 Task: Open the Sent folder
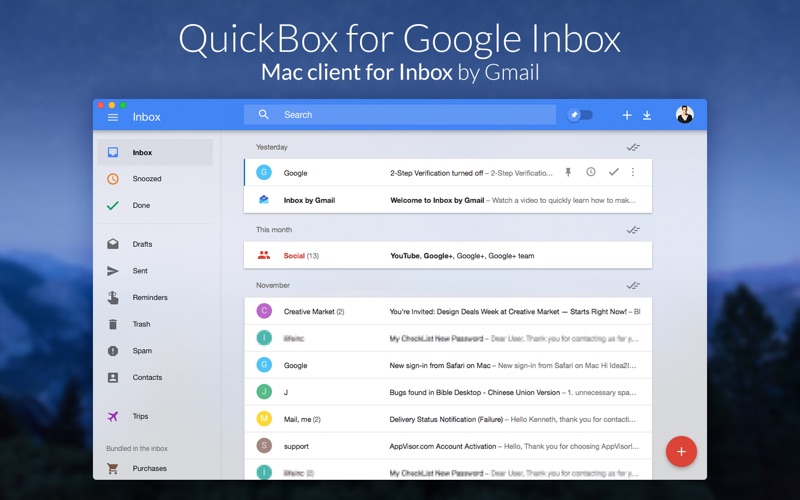[155, 270]
